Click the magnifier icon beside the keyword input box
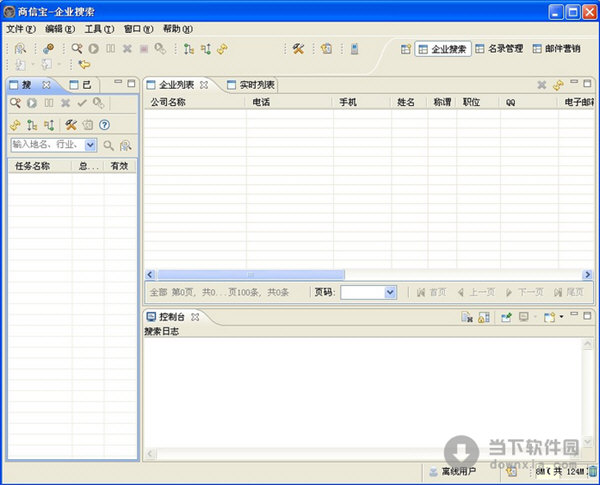The height and width of the screenshot is (485, 600). pyautogui.click(x=109, y=145)
